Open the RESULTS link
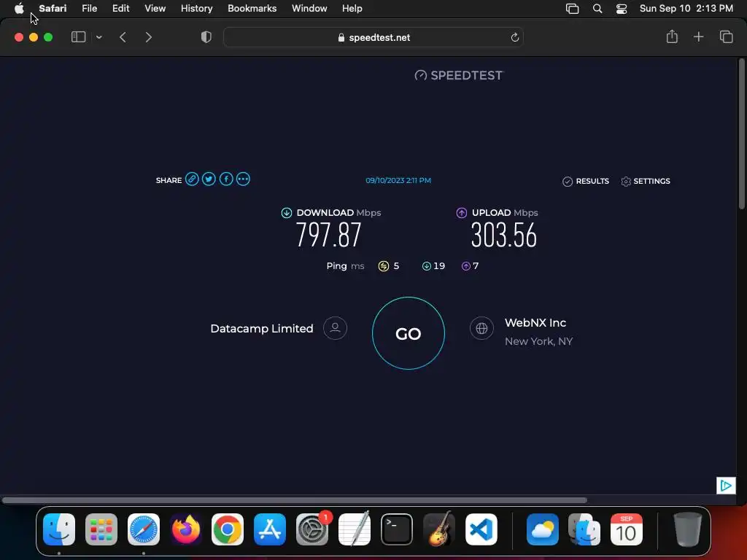 click(586, 181)
